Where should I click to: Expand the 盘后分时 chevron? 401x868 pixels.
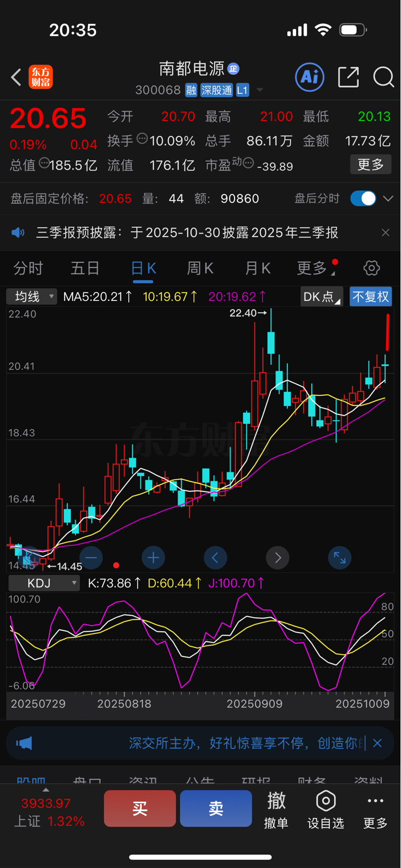[x=388, y=199]
